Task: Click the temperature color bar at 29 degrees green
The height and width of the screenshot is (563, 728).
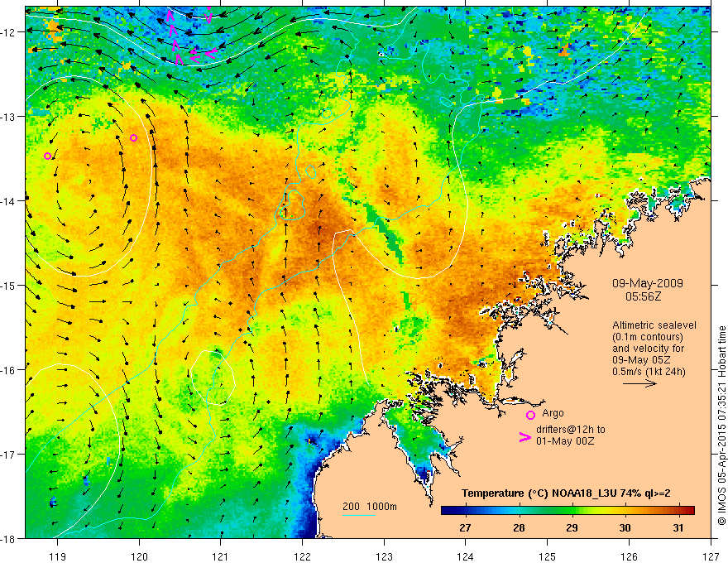Action: [572, 510]
